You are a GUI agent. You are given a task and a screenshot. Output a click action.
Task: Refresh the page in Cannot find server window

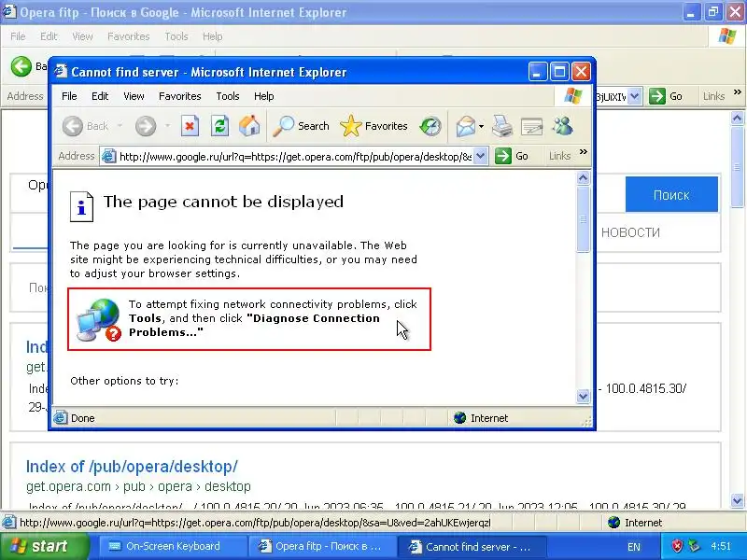[219, 126]
